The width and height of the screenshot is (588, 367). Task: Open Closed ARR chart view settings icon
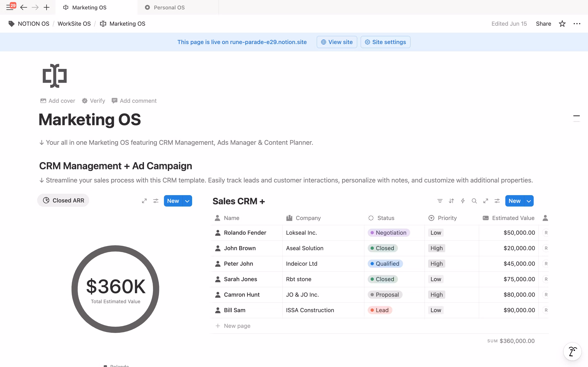point(156,201)
